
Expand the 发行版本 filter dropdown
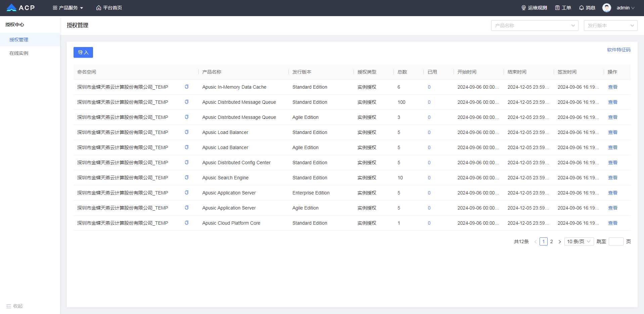(611, 26)
